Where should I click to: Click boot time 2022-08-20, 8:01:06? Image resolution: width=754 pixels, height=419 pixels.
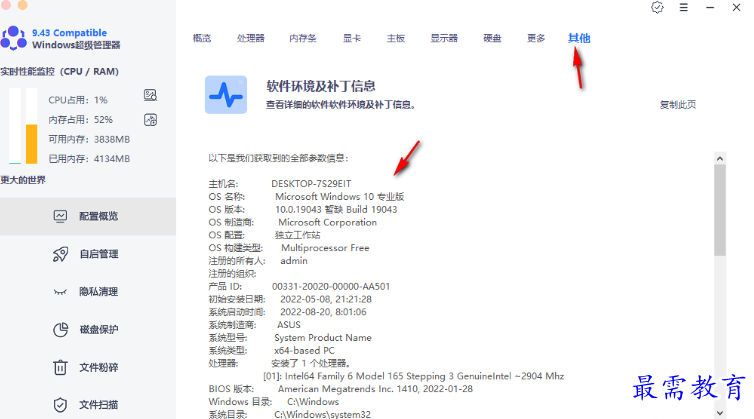(x=323, y=312)
